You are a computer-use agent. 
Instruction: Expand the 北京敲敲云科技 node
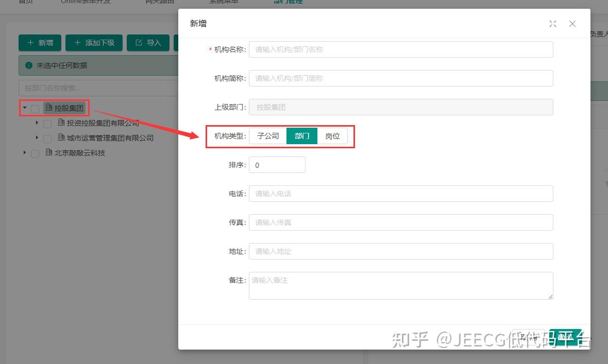point(24,153)
